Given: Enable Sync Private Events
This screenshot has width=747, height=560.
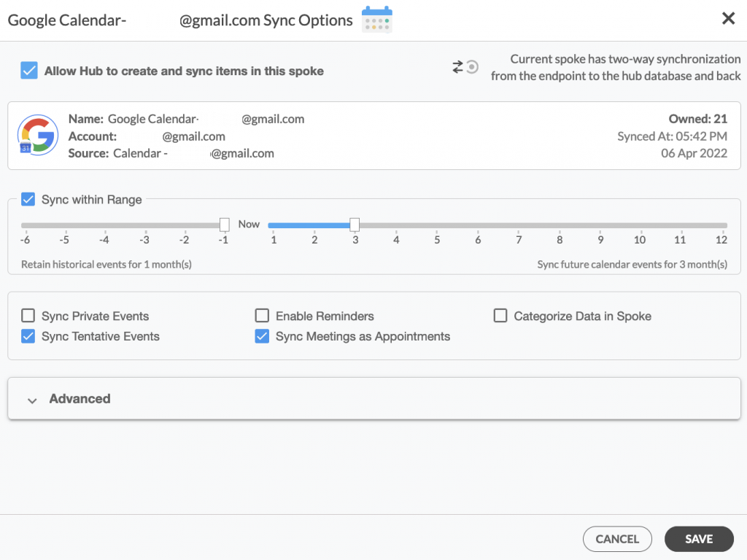Looking at the screenshot, I should tap(28, 316).
